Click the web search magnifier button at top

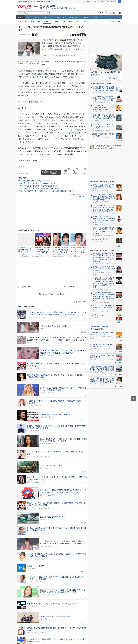120,2
